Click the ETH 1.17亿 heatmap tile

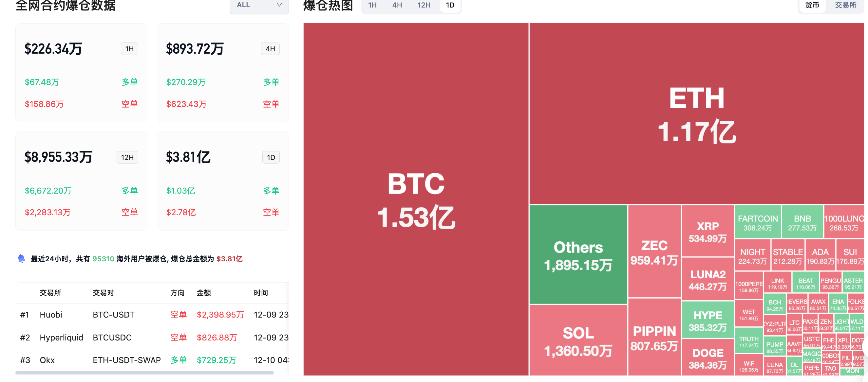coord(696,114)
